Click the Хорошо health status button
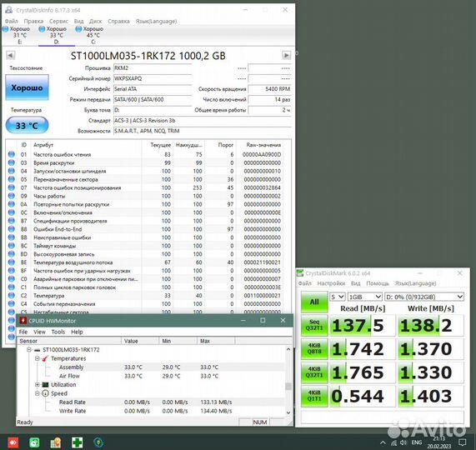 (x=27, y=87)
